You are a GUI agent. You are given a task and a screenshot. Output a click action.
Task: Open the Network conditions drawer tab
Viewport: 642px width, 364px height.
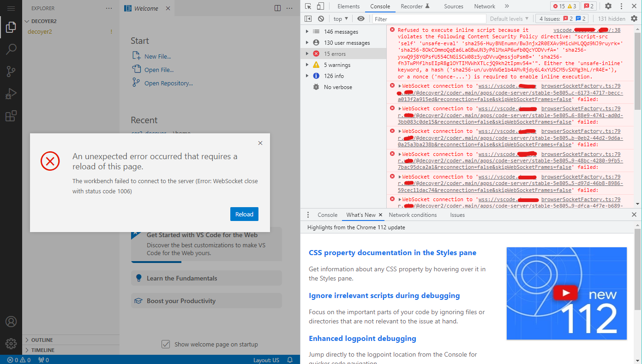pos(413,215)
